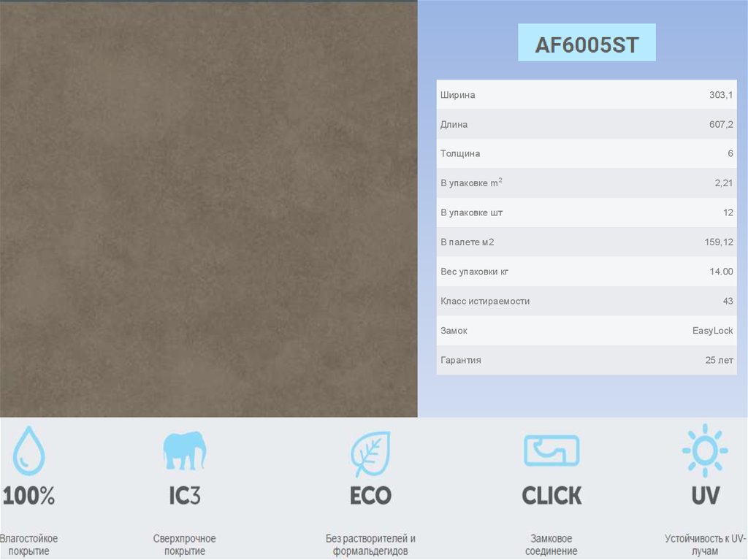Click the 'Ширина' row label
The width and height of the screenshot is (748, 560).
457,95
